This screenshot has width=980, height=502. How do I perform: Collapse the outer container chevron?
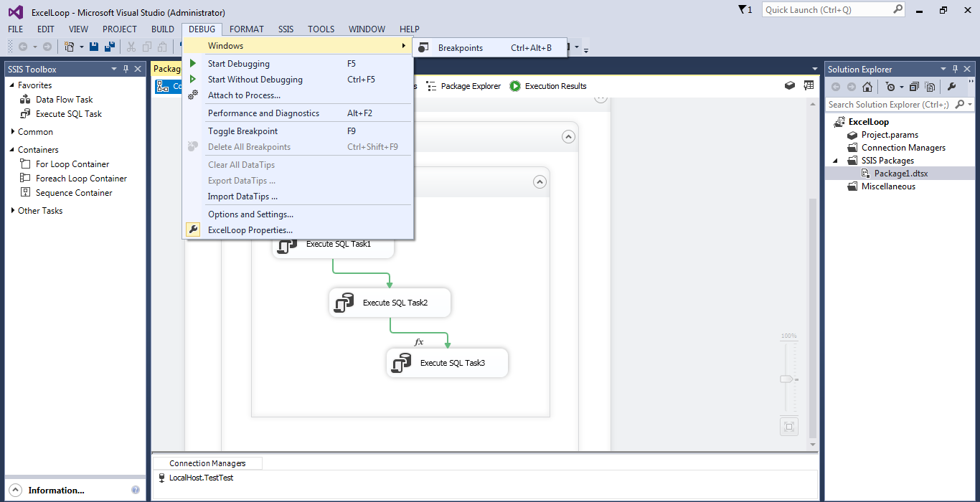coord(568,136)
